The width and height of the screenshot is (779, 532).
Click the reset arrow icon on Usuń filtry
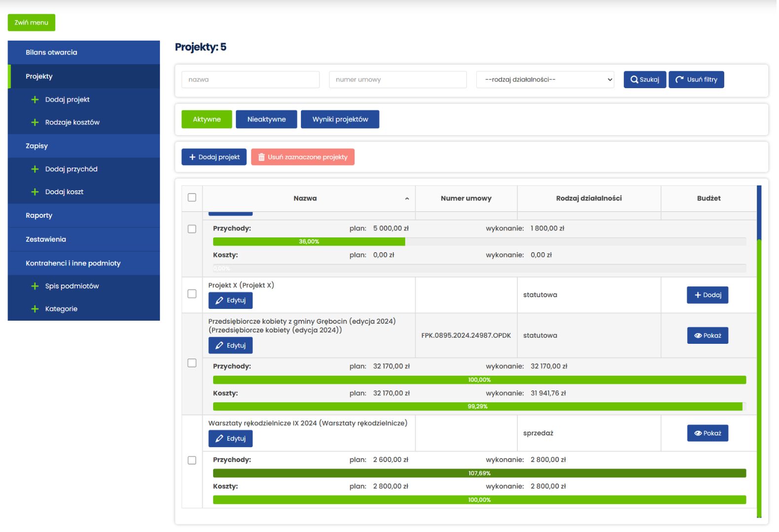(x=679, y=79)
